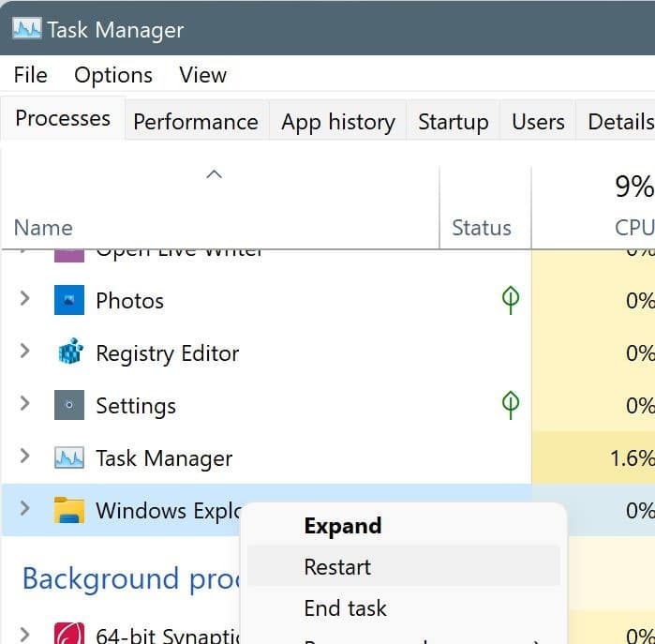Image resolution: width=655 pixels, height=644 pixels.
Task: Expand the Settings process group
Action: tap(25, 403)
